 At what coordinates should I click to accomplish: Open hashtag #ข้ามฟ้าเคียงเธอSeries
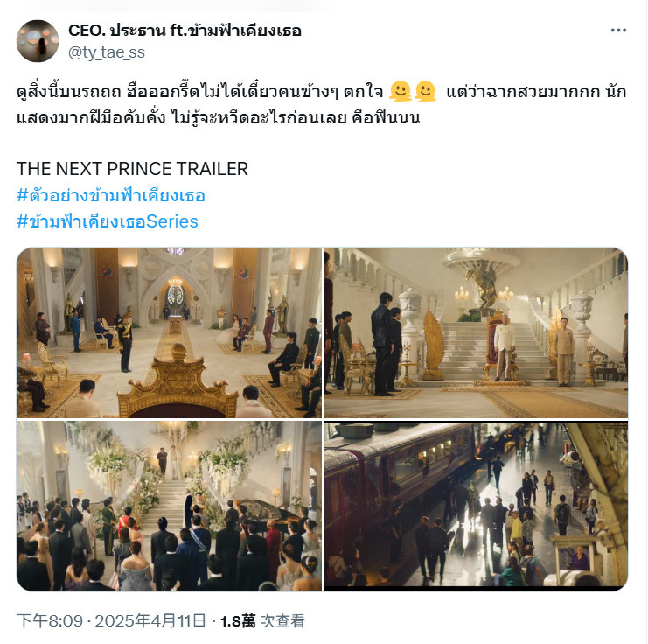(x=108, y=221)
